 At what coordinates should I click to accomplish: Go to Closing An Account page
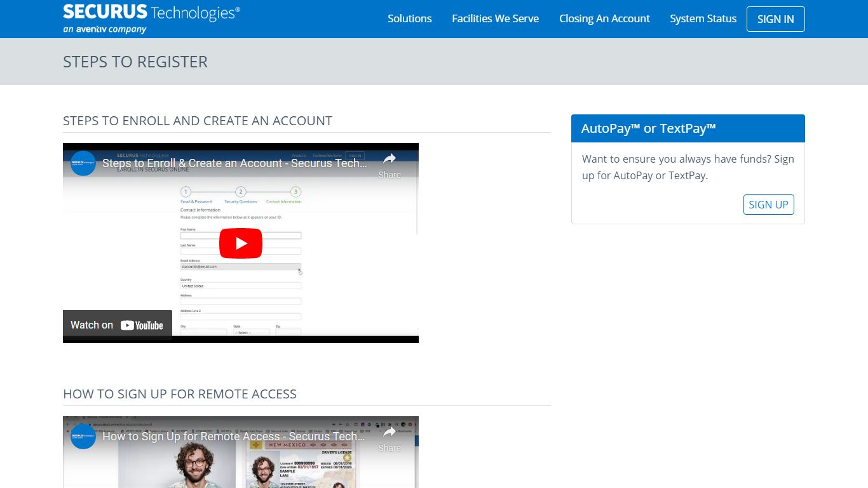[x=604, y=18]
